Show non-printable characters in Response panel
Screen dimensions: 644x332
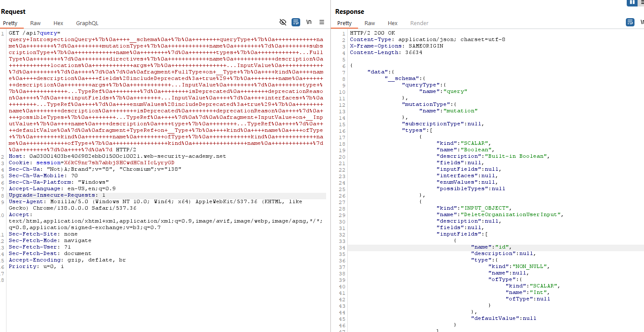(x=642, y=22)
